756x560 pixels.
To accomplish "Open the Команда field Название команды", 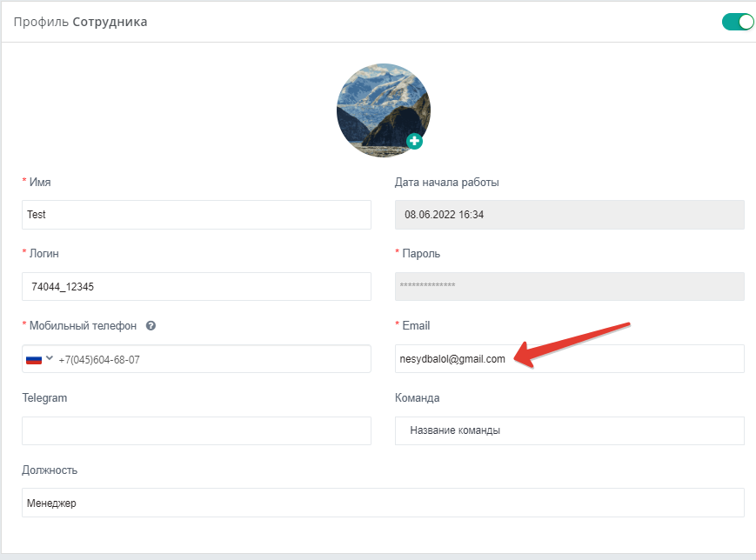I will pyautogui.click(x=570, y=430).
